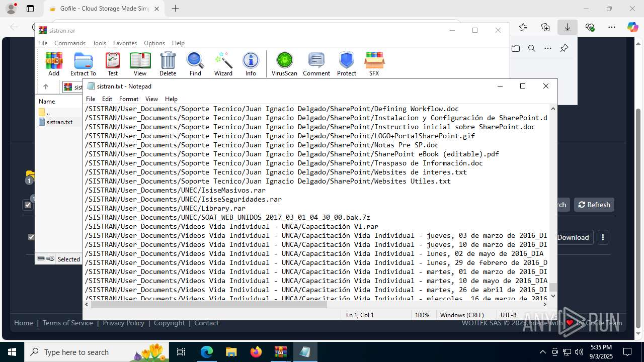Click Edge profile avatar icon
The width and height of the screenshot is (644, 362).
(x=11, y=9)
